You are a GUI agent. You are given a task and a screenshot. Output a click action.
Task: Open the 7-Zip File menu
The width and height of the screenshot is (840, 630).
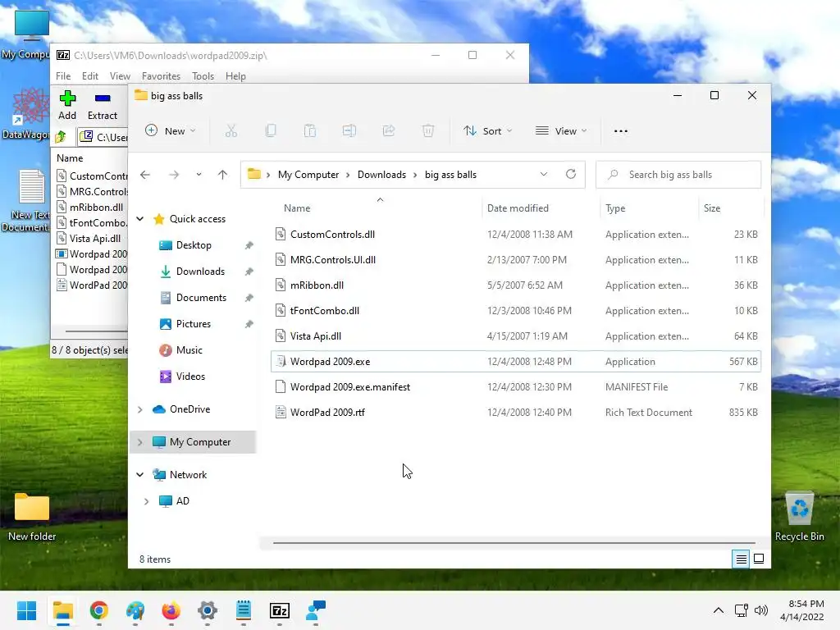[63, 76]
